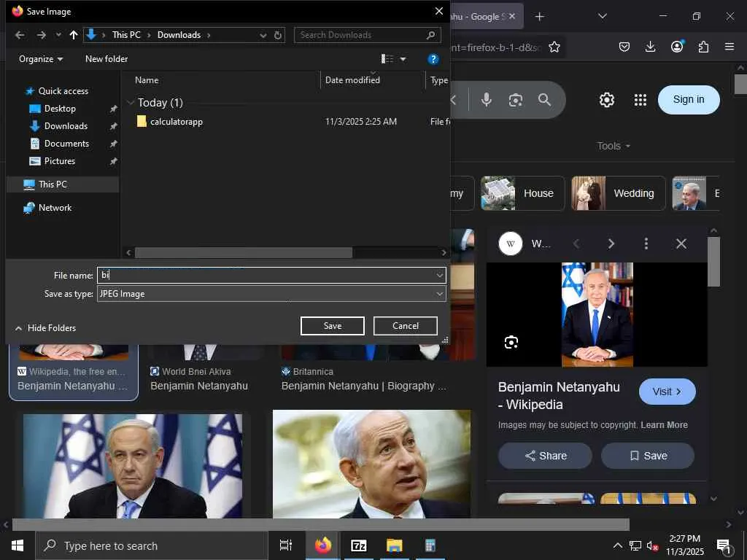This screenshot has width=747, height=560.
Task: Change the file view layout icon
Action: 387,59
